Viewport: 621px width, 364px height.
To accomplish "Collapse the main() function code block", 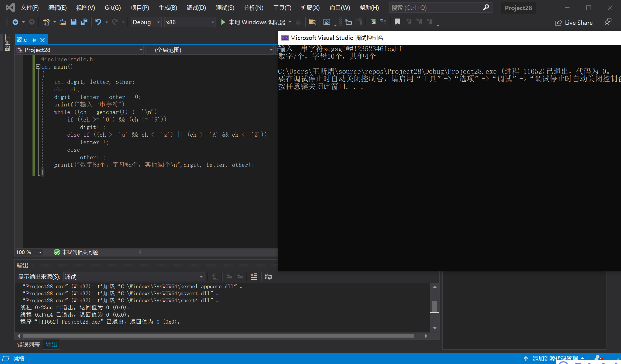I will [38, 67].
